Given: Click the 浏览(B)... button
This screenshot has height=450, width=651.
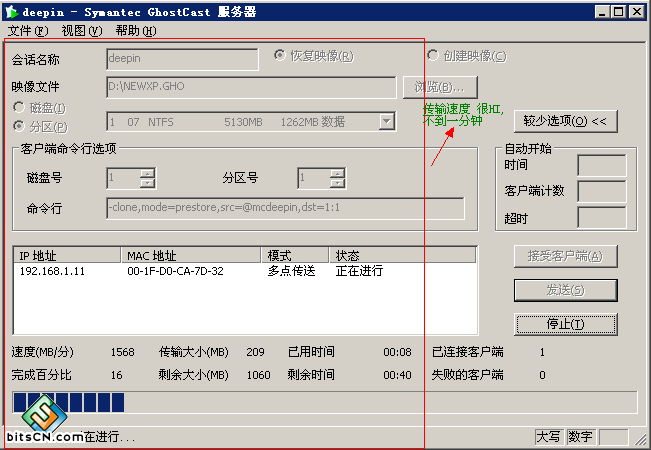Looking at the screenshot, I should click(440, 87).
